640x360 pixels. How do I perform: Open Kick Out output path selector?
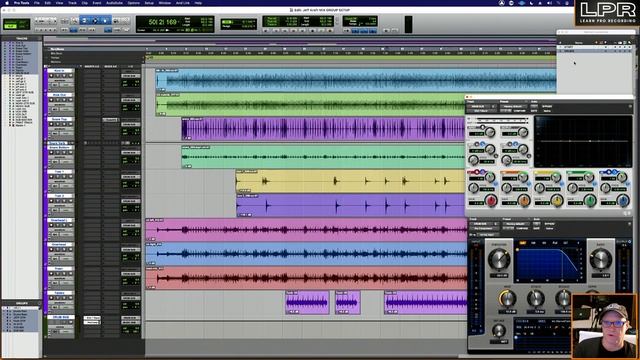point(130,100)
